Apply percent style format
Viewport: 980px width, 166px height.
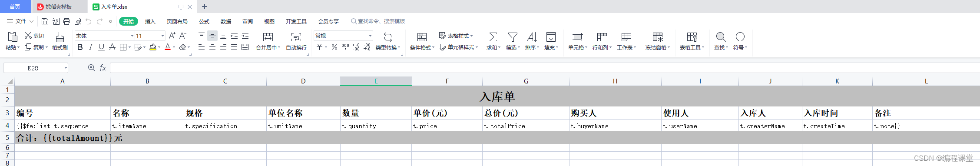click(x=334, y=47)
